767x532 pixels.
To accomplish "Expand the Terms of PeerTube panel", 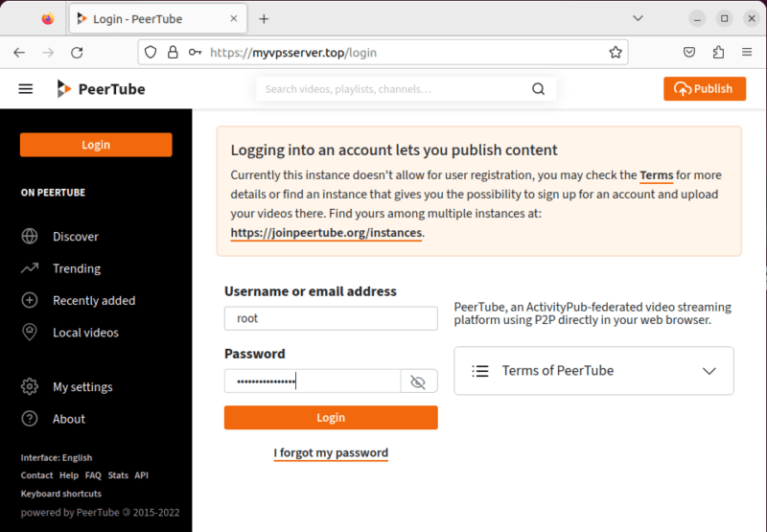I will (593, 371).
